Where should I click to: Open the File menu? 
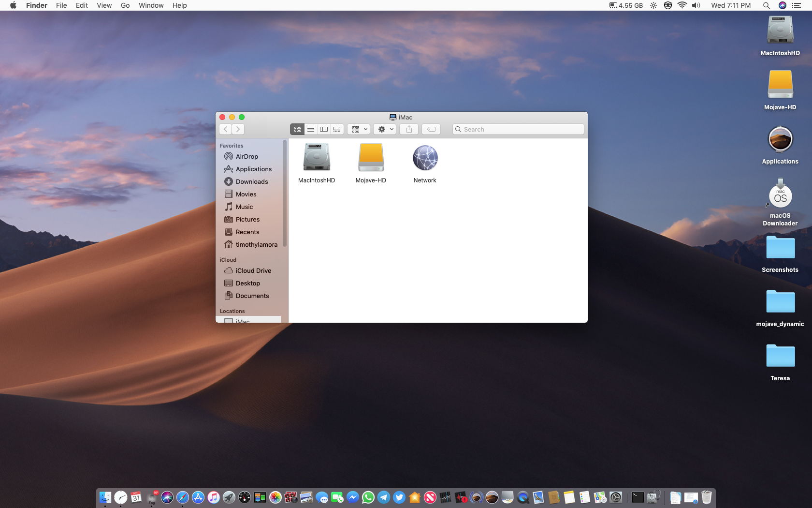coord(61,5)
